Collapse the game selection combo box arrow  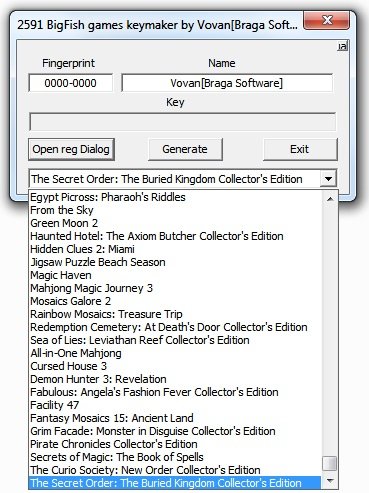pos(328,179)
